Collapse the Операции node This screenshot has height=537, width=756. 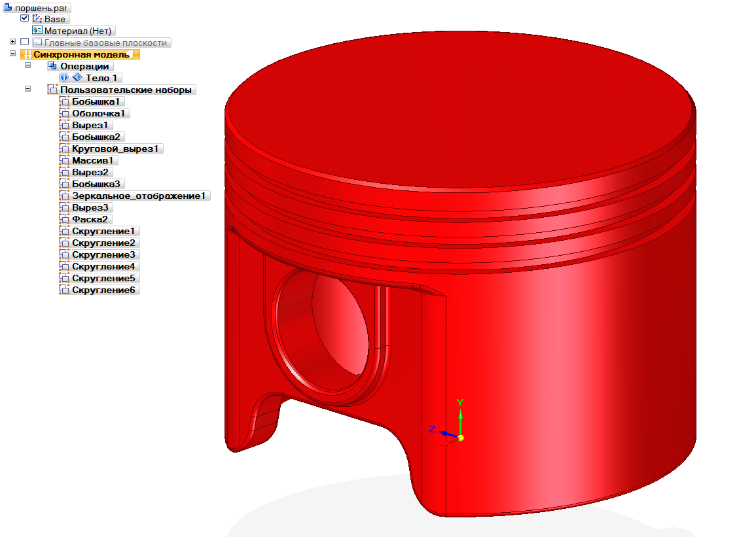[28, 65]
